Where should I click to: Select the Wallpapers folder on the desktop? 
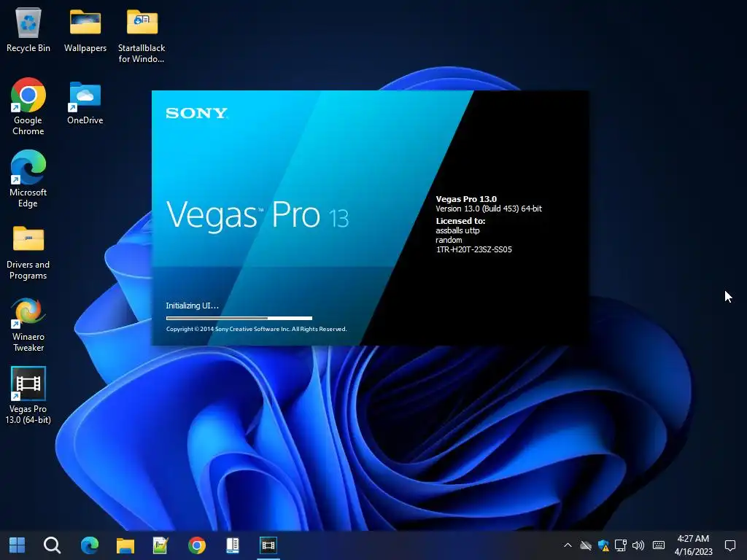85,30
